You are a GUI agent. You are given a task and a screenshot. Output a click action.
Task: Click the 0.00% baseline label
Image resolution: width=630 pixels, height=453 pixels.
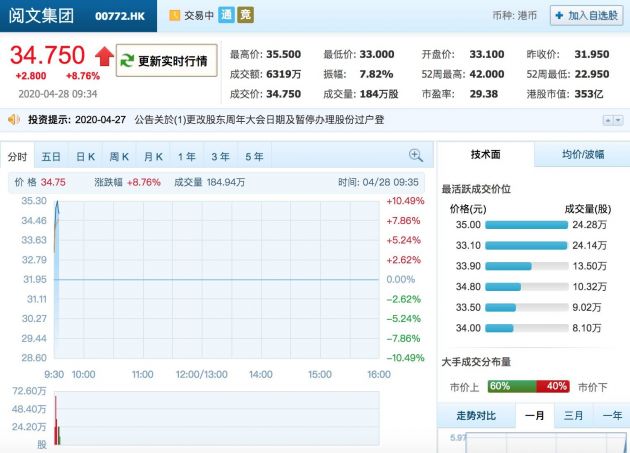401,279
